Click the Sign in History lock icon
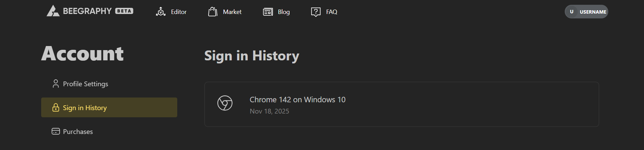Screen dimensions: 644x150 [x=56, y=108]
